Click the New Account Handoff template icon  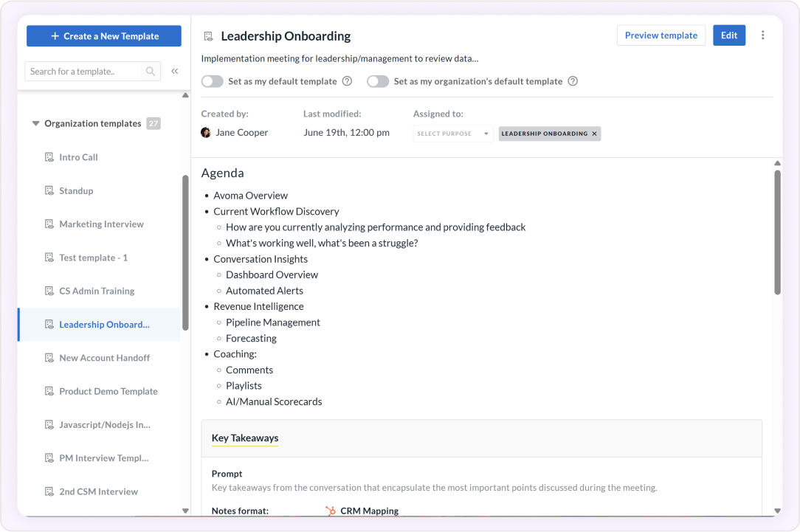[49, 358]
